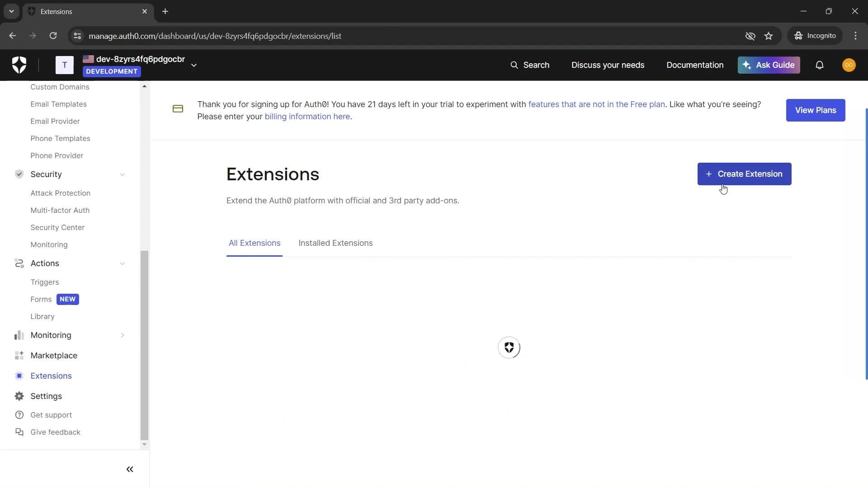Open the user profile avatar menu

849,65
